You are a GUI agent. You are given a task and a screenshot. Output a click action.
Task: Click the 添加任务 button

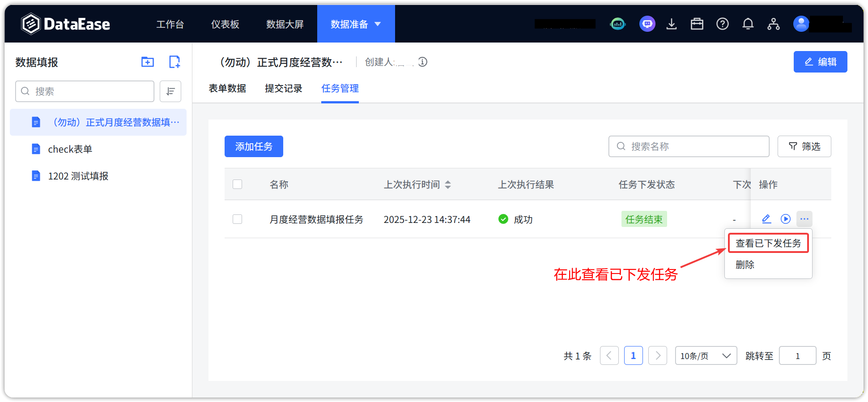[254, 146]
